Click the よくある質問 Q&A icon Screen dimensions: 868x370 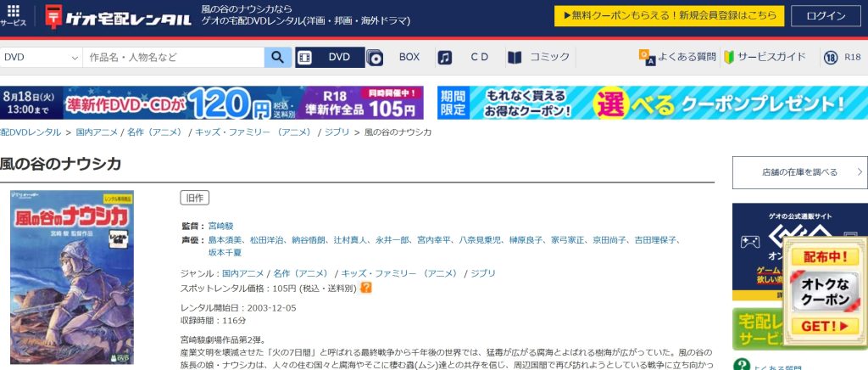[647, 57]
